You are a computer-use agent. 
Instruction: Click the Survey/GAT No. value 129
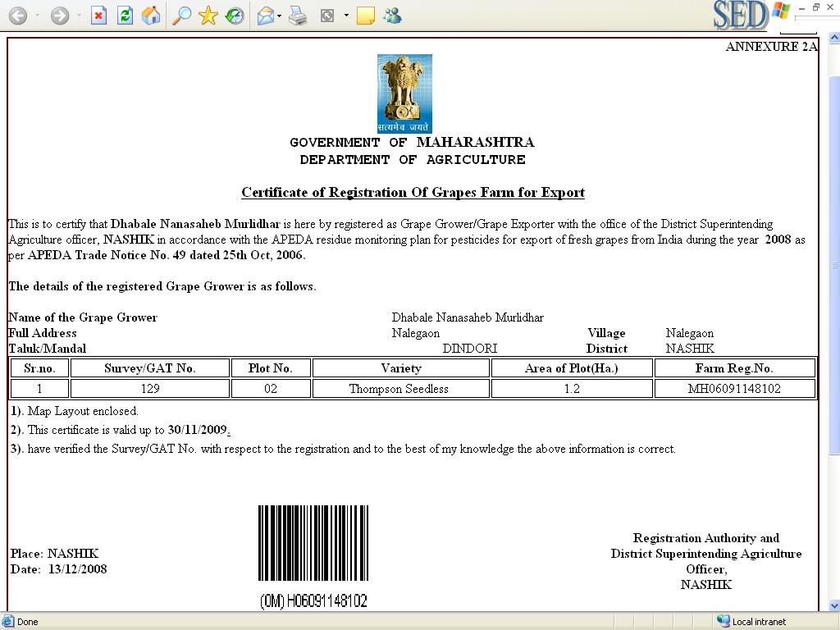(x=150, y=389)
